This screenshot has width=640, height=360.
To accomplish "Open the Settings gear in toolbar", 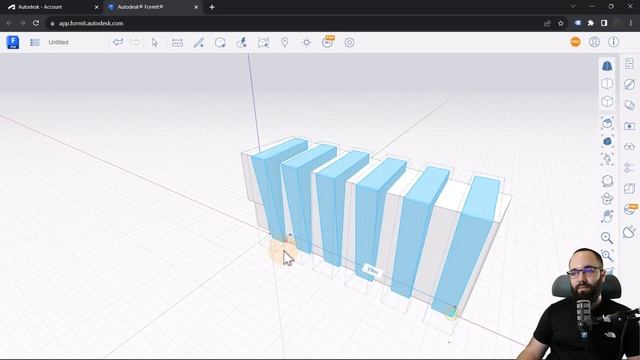I will (x=349, y=42).
